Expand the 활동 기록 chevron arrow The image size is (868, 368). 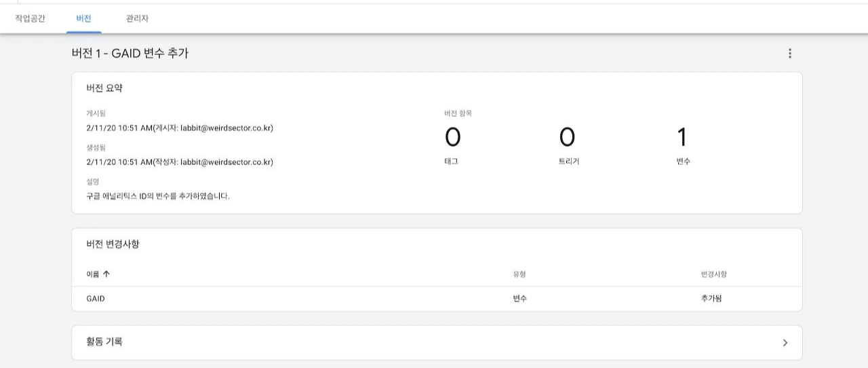pos(785,343)
